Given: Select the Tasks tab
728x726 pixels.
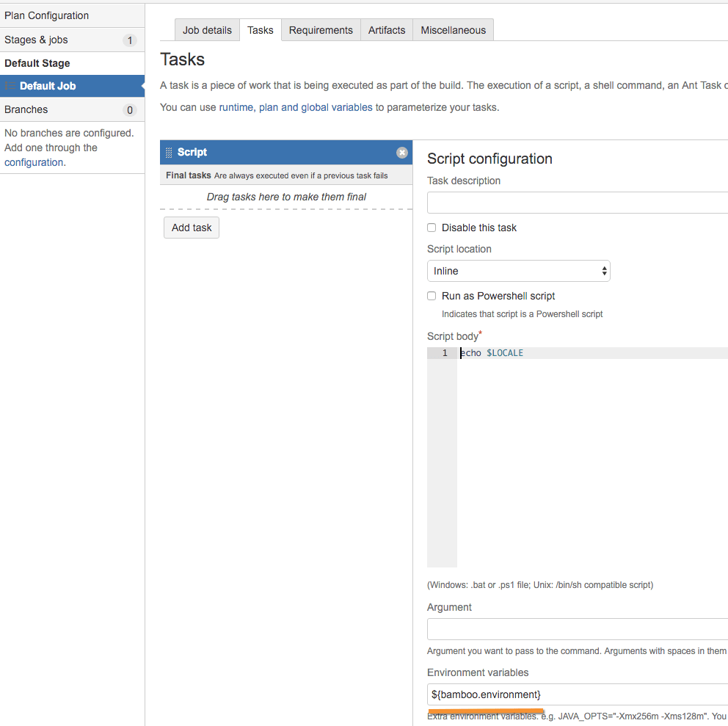Looking at the screenshot, I should point(261,30).
